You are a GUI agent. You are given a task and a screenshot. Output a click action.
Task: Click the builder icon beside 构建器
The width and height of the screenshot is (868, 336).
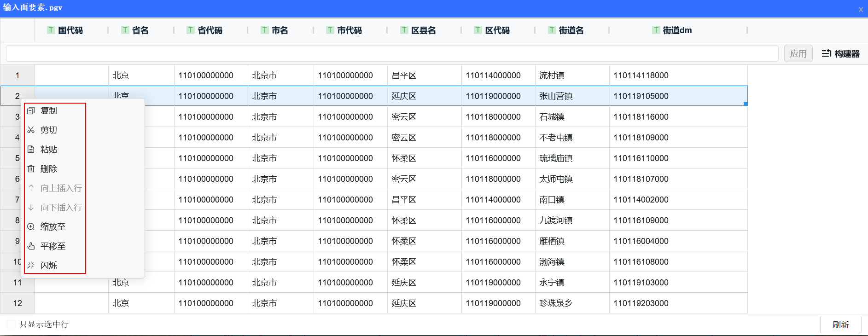[x=826, y=53]
